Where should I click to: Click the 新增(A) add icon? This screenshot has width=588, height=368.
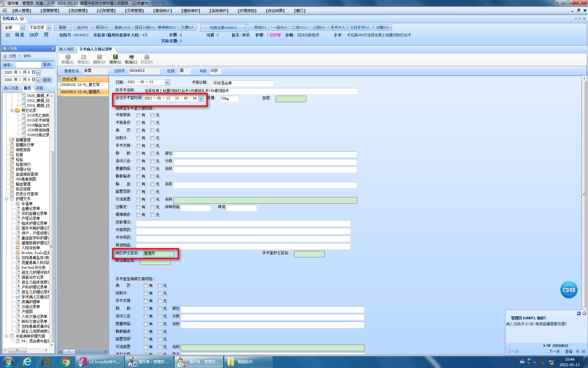(68, 57)
